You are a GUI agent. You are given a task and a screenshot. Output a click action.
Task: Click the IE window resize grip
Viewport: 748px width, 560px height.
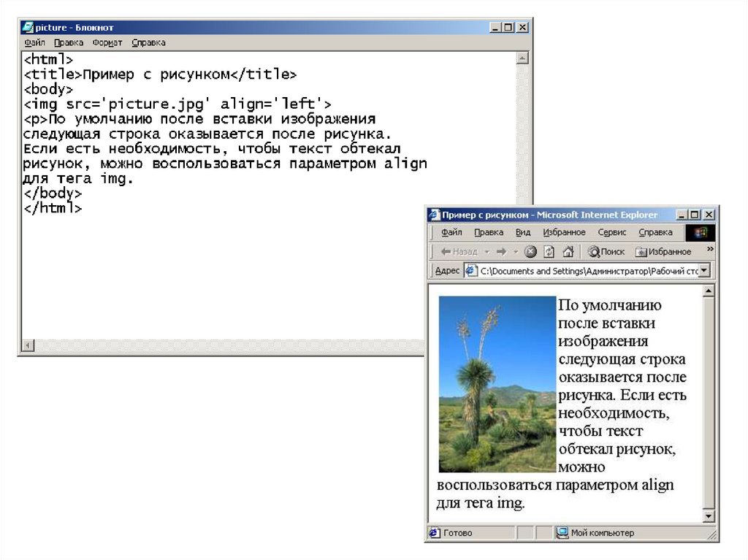click(711, 534)
